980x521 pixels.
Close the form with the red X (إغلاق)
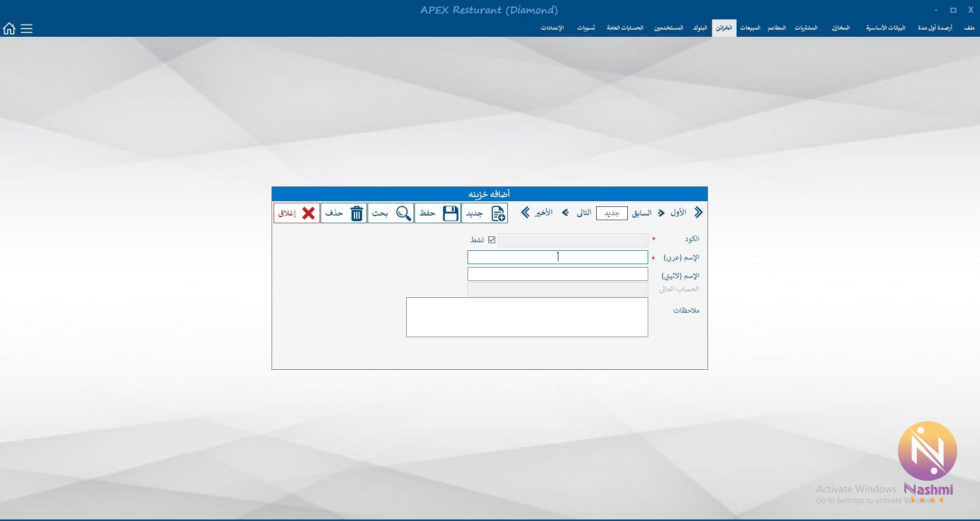click(x=308, y=213)
